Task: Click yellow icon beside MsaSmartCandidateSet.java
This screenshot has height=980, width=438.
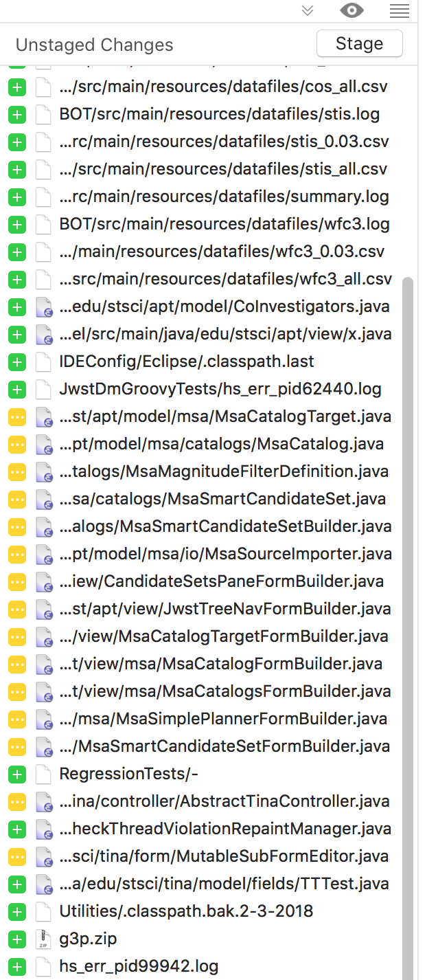Action: 17,500
